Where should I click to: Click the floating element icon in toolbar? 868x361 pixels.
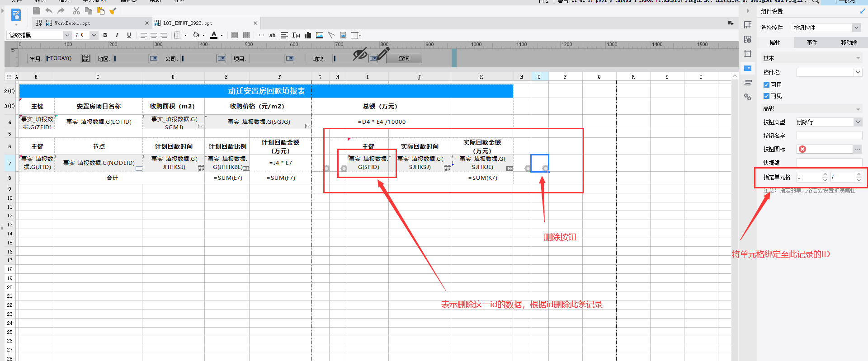click(x=355, y=35)
